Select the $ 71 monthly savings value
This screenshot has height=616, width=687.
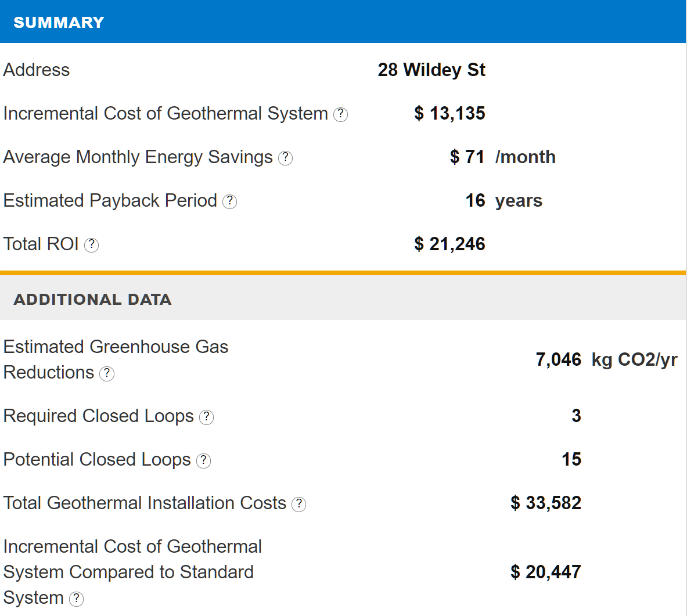[467, 157]
